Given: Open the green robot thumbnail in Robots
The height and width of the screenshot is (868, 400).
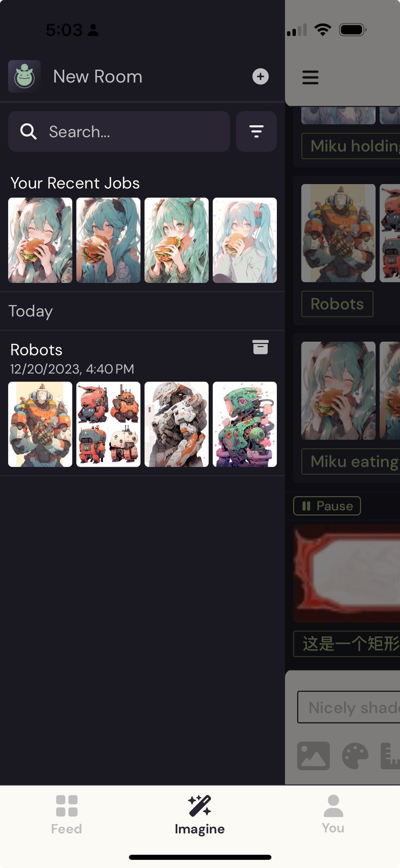Looking at the screenshot, I should click(245, 424).
